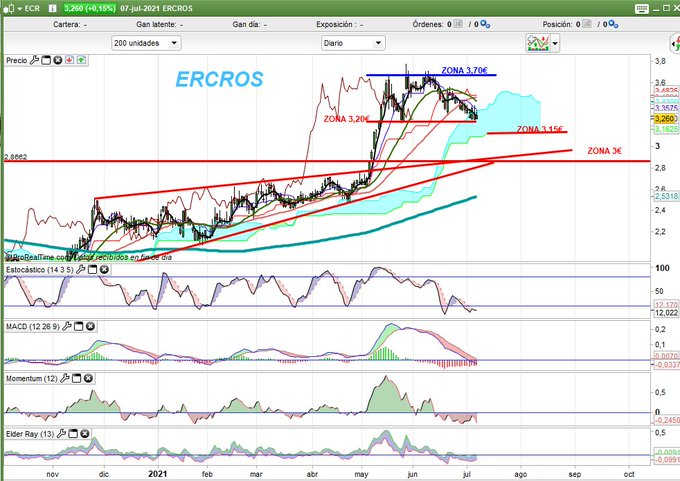Screen dimensions: 680x481
Task: Close the Momentum indicator panel
Action: point(88,378)
